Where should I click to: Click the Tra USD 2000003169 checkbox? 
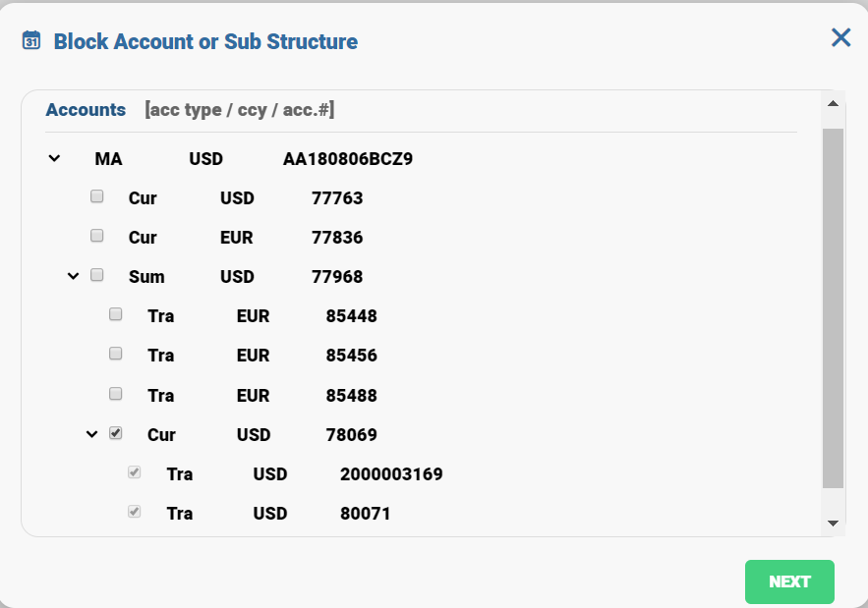[x=135, y=472]
